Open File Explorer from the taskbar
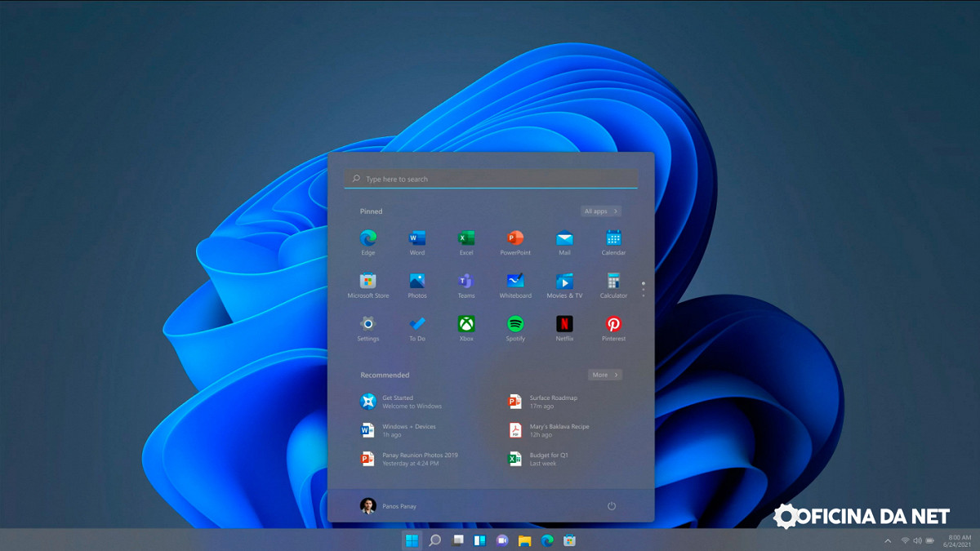Screen dimensions: 980x551 tap(524, 540)
